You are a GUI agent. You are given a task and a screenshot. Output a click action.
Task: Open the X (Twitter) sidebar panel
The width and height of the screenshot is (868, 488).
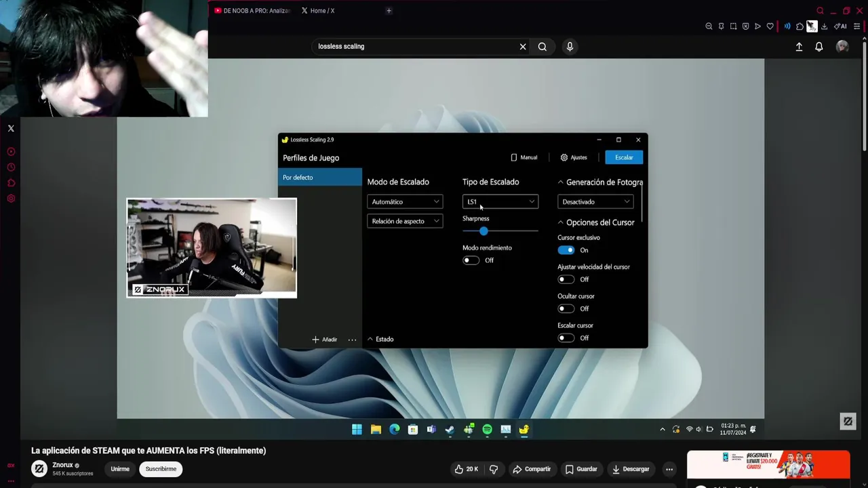[11, 128]
